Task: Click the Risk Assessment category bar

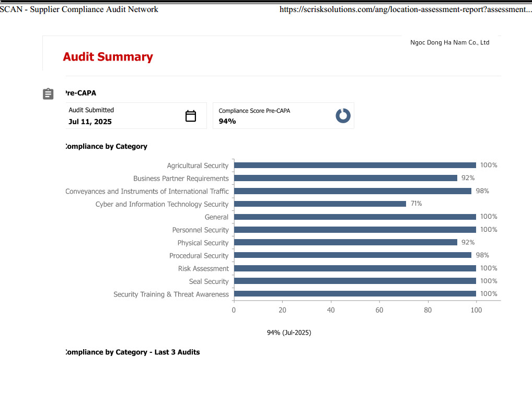Action: (355, 268)
